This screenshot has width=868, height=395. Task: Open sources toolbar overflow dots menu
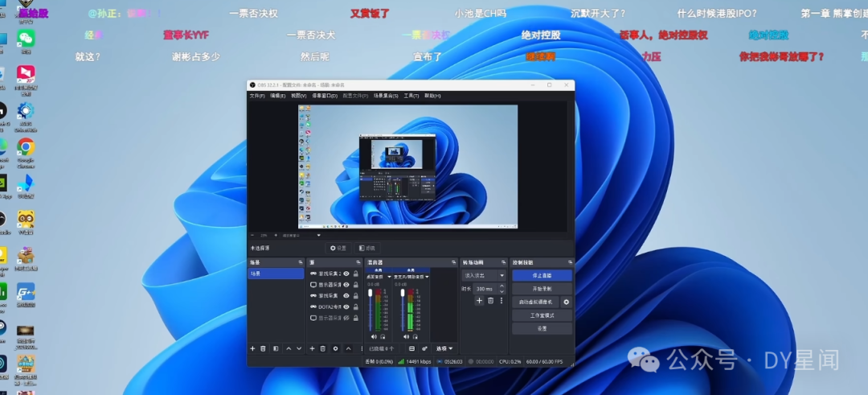tap(362, 348)
